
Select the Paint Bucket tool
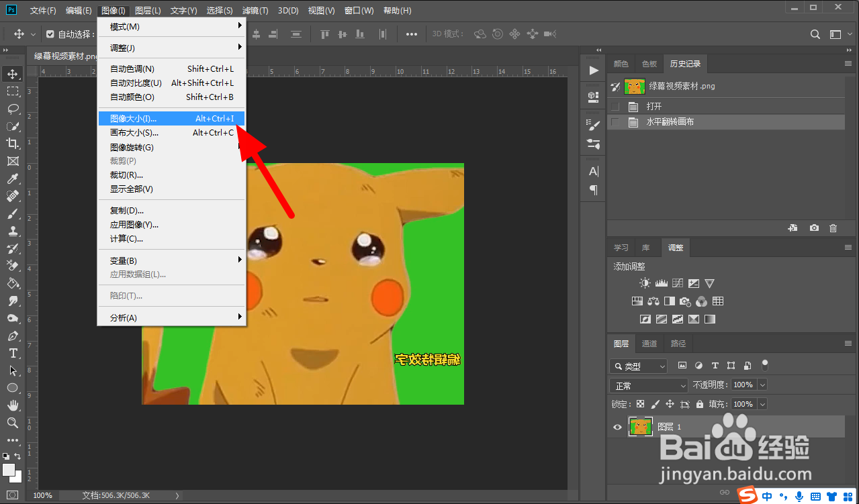[x=13, y=283]
